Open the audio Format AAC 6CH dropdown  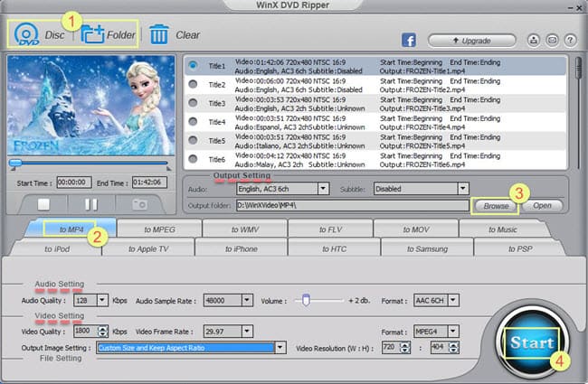pos(453,300)
